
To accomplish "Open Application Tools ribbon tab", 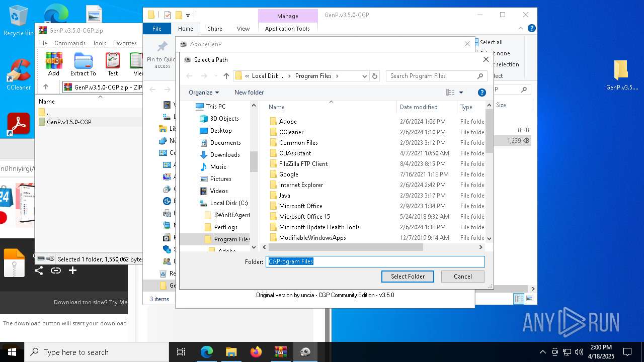I will [x=287, y=29].
